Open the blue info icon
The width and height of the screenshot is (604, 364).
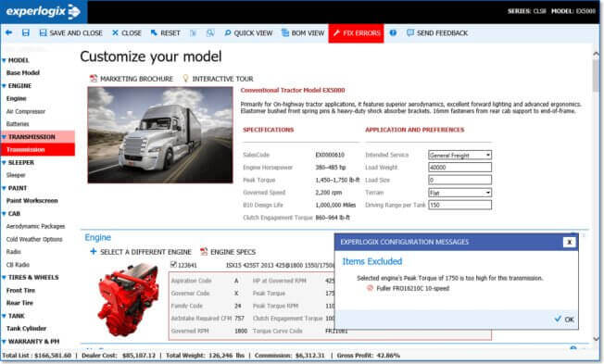pyautogui.click(x=393, y=32)
